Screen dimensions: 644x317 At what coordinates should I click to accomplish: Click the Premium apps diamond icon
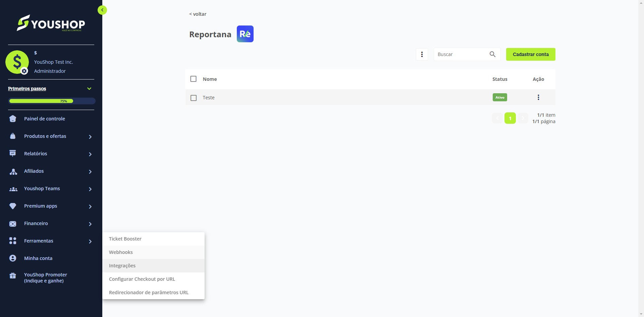(x=13, y=206)
